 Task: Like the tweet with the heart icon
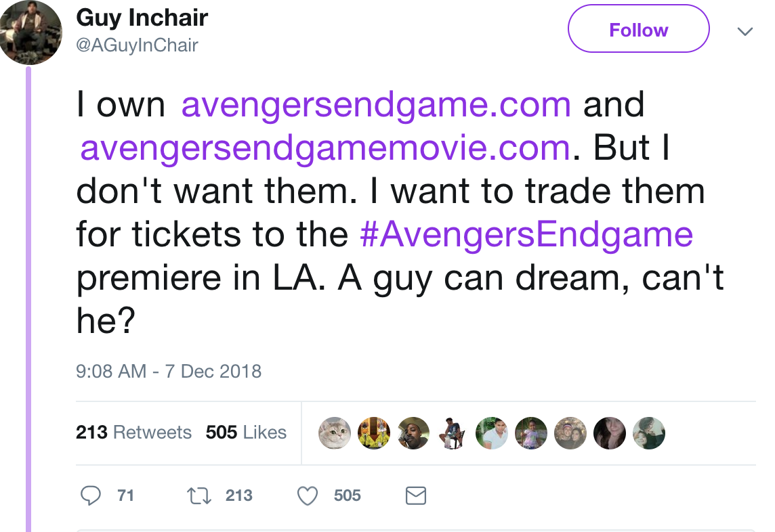point(308,496)
